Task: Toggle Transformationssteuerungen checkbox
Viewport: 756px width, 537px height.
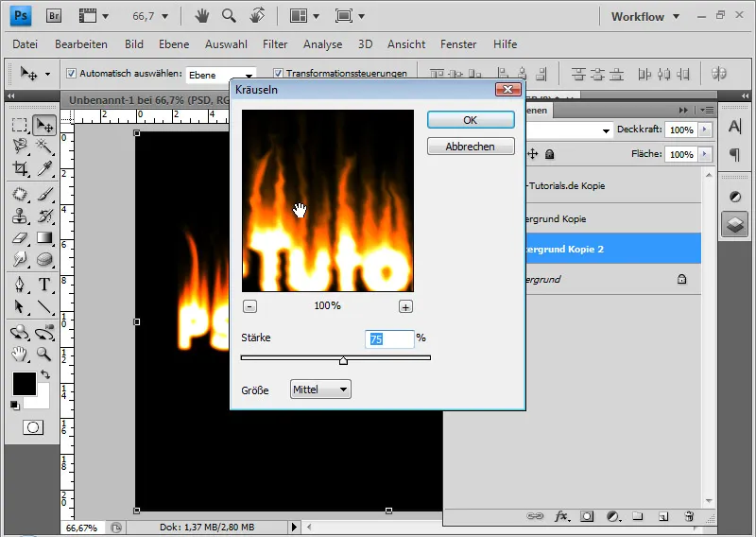Action: click(x=278, y=74)
